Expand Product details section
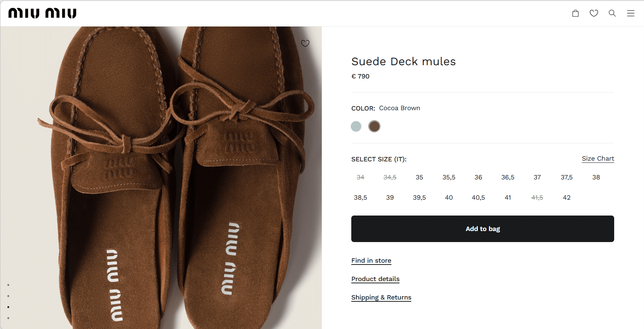The height and width of the screenshot is (329, 644). (375, 279)
